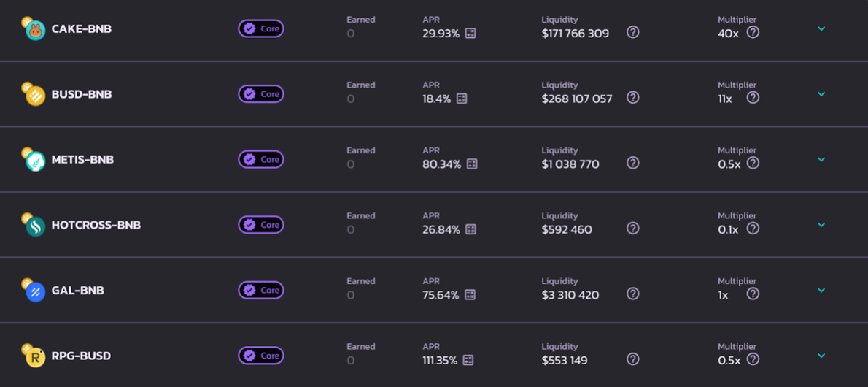Viewport: 868px width, 387px height.
Task: Click the METIS-BNB APR calculator icon
Action: coord(472,164)
